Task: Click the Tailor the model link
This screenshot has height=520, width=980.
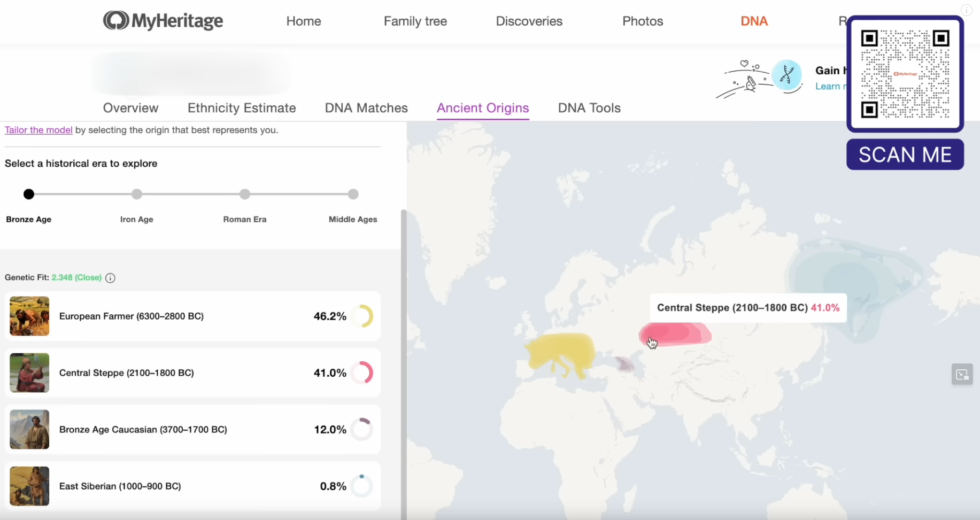Action: [x=38, y=130]
